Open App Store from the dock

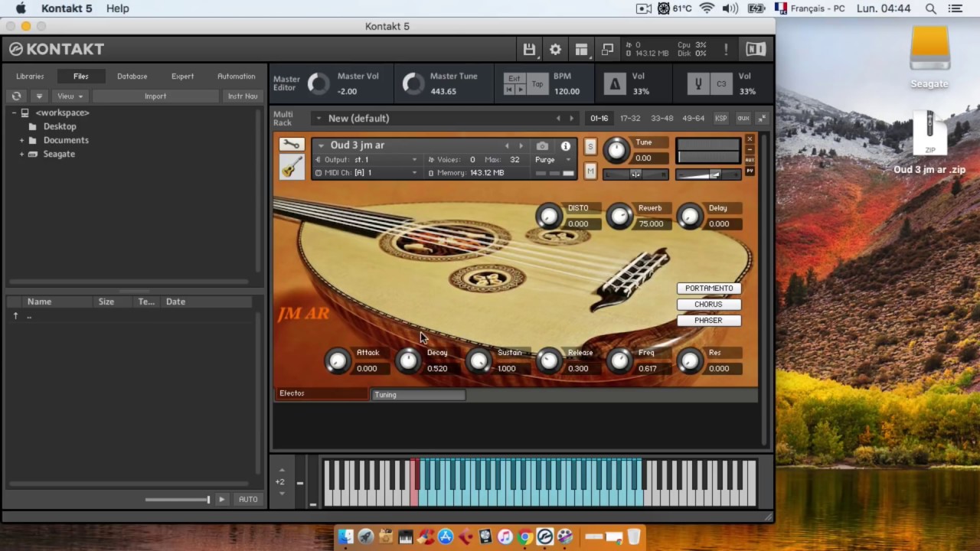click(445, 537)
